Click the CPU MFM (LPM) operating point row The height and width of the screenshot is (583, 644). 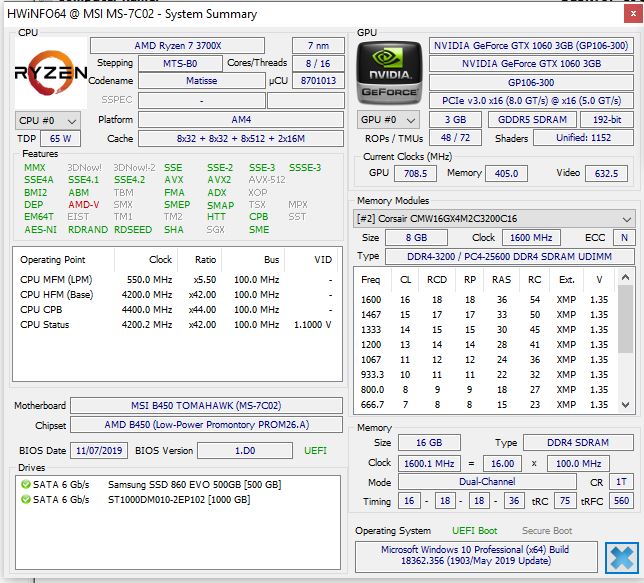coord(177,280)
